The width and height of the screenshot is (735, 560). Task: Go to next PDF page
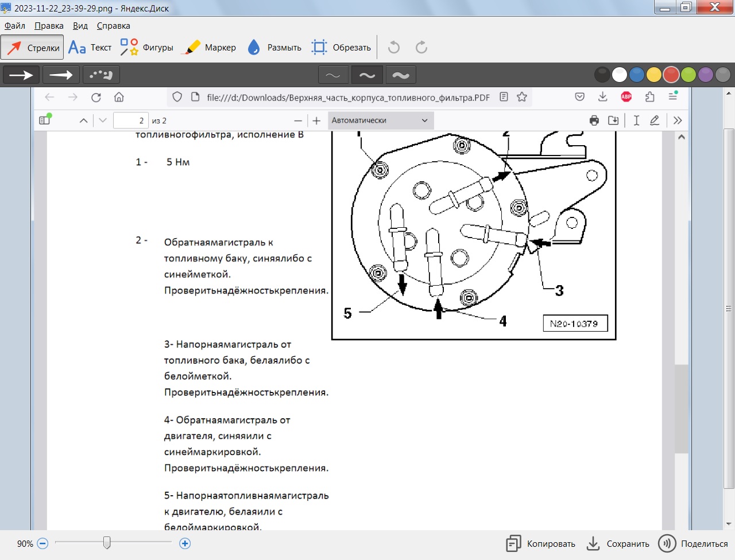[103, 120]
